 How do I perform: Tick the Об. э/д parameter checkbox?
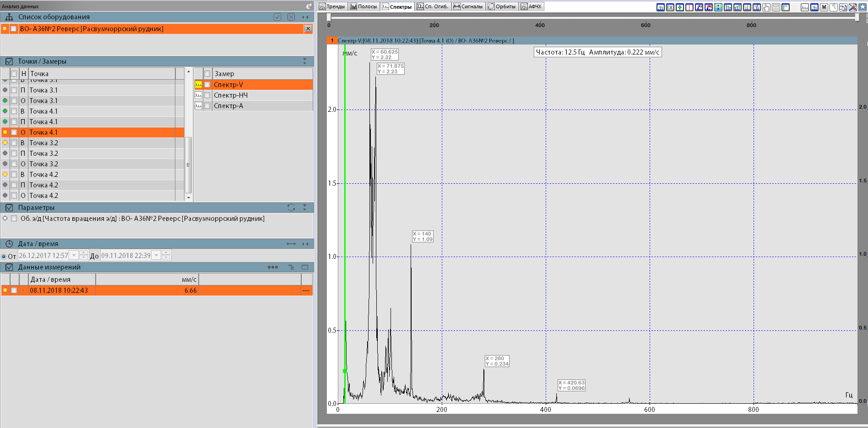[14, 219]
